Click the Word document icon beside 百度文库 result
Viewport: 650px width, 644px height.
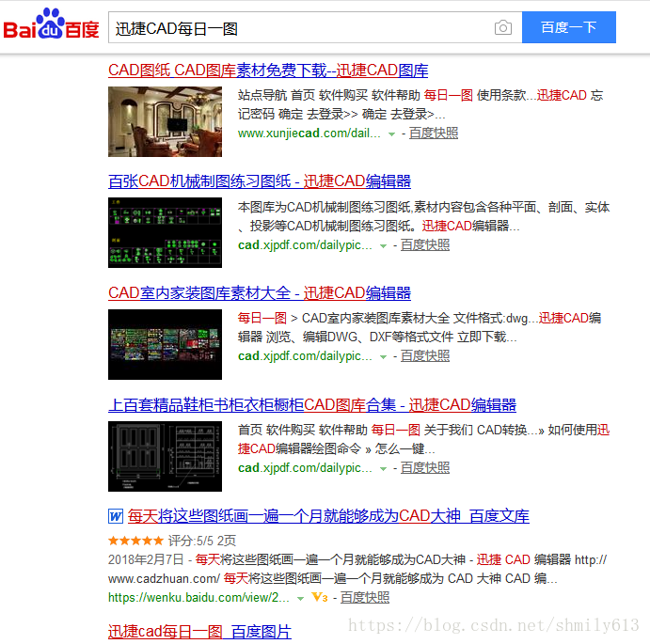point(116,516)
